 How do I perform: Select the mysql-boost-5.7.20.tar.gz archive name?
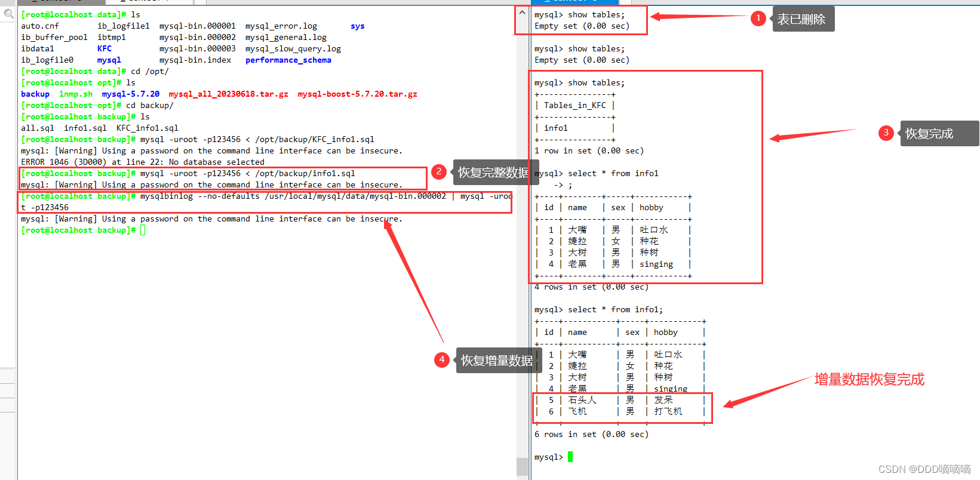coord(358,94)
